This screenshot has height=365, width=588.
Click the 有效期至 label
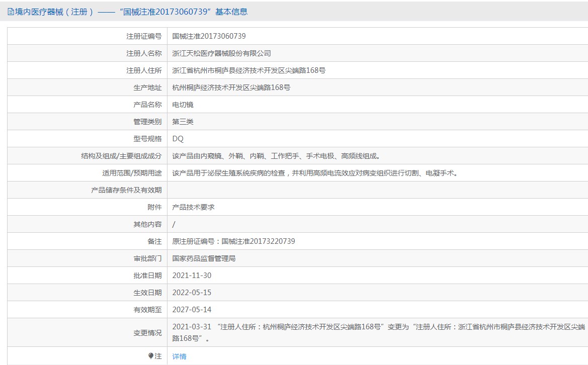tap(147, 310)
